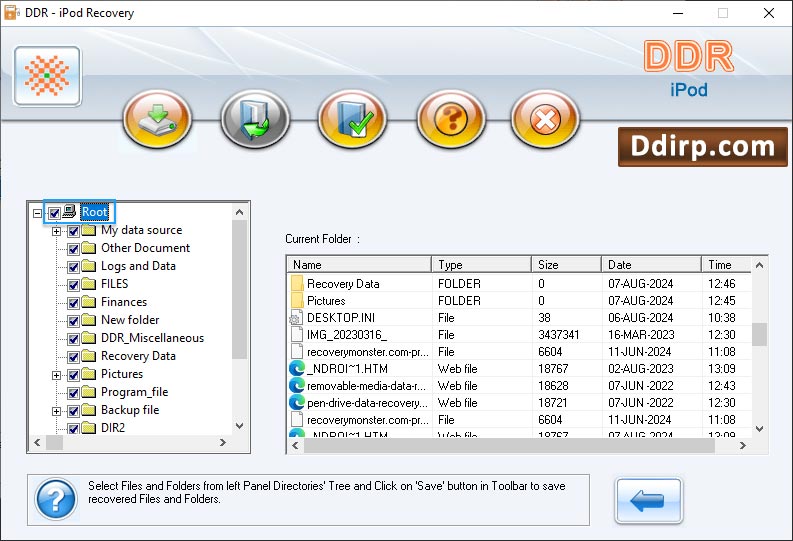Toggle the My data source checkbox
Viewport: 793px width, 541px height.
click(73, 232)
